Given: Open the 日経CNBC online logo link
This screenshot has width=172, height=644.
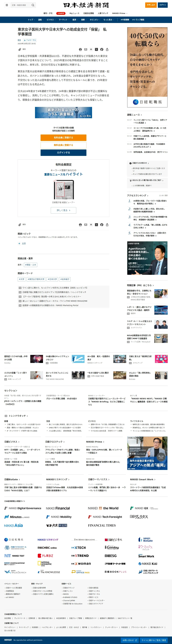Looking at the screenshot, I should click(47, 548).
